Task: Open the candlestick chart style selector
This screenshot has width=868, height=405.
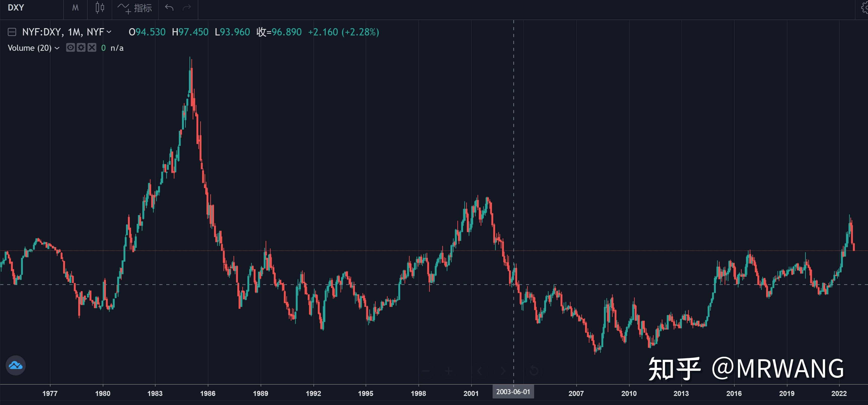Action: (100, 8)
